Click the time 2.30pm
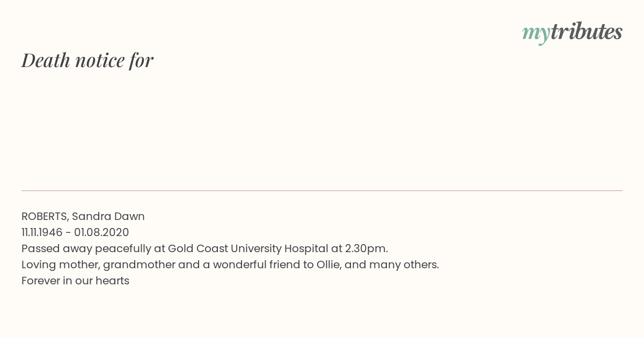 [366, 248]
